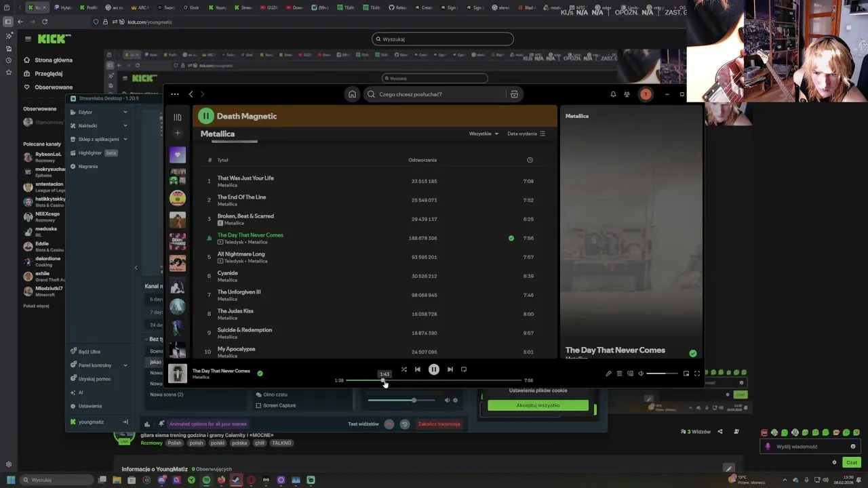The width and height of the screenshot is (868, 488).
Task: Expand 'Nakładki' in the Streamlabs sidebar
Action: tap(98, 125)
